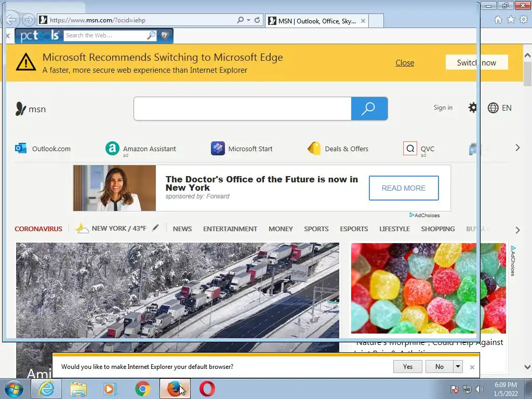Image resolution: width=532 pixels, height=399 pixels.
Task: Open the address bar dropdown arrow
Action: click(249, 20)
